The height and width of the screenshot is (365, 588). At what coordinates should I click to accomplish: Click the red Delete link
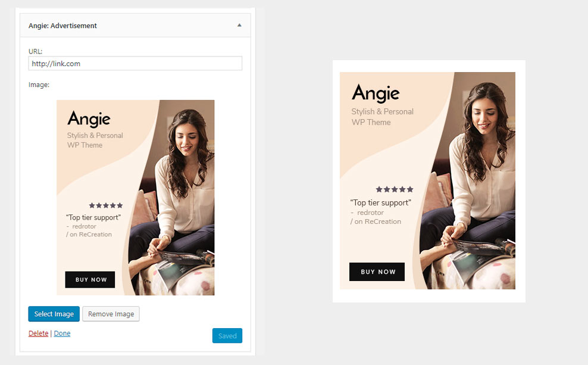(38, 333)
